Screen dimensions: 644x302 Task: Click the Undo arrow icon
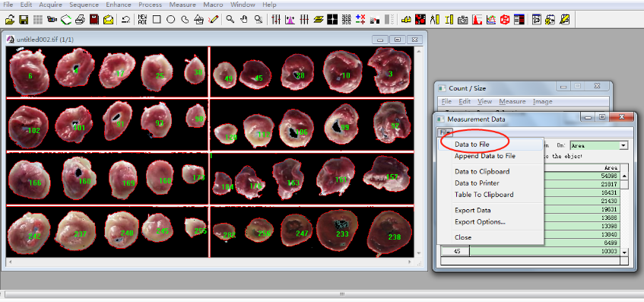coord(126,19)
